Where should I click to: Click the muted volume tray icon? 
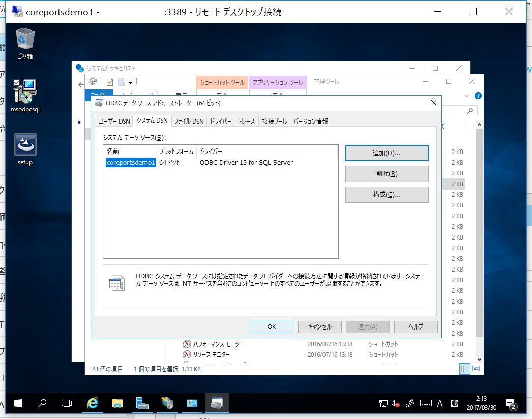click(395, 403)
